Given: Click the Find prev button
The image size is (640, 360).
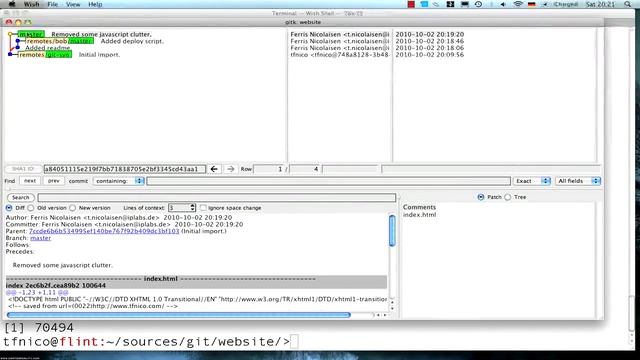Looking at the screenshot, I should 53,181.
